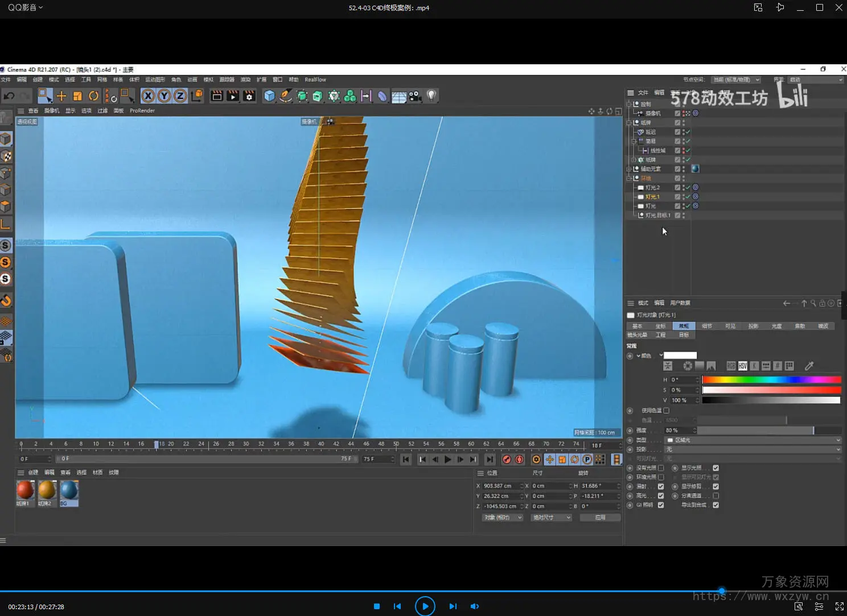Click the hue rainbow color slider

(x=771, y=379)
